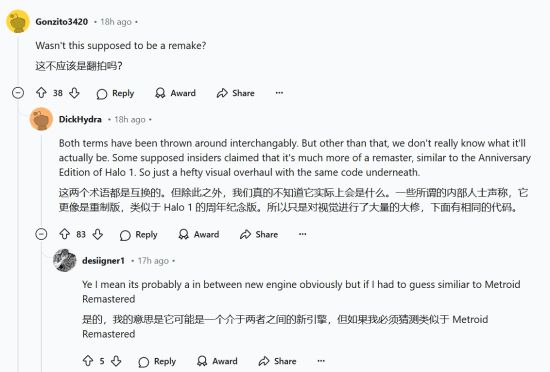550x372 pixels.
Task: Share DickHydra's comment
Action: 259,234
